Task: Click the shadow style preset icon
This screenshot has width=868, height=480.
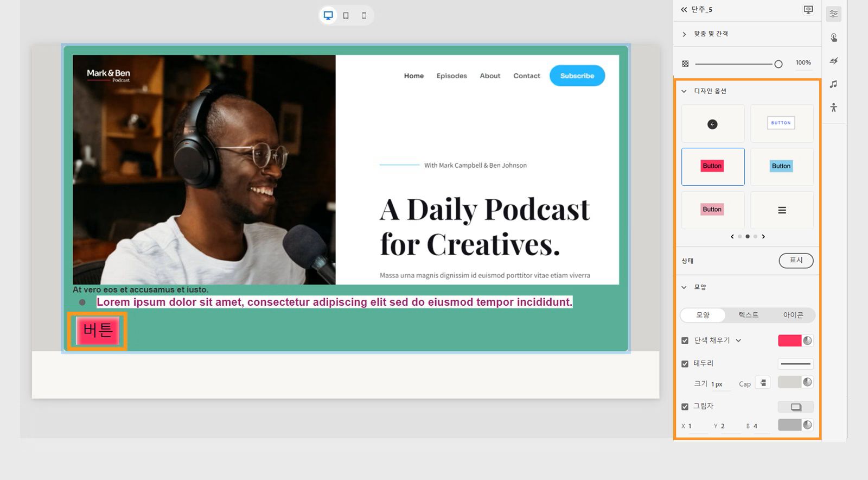Action: click(796, 407)
